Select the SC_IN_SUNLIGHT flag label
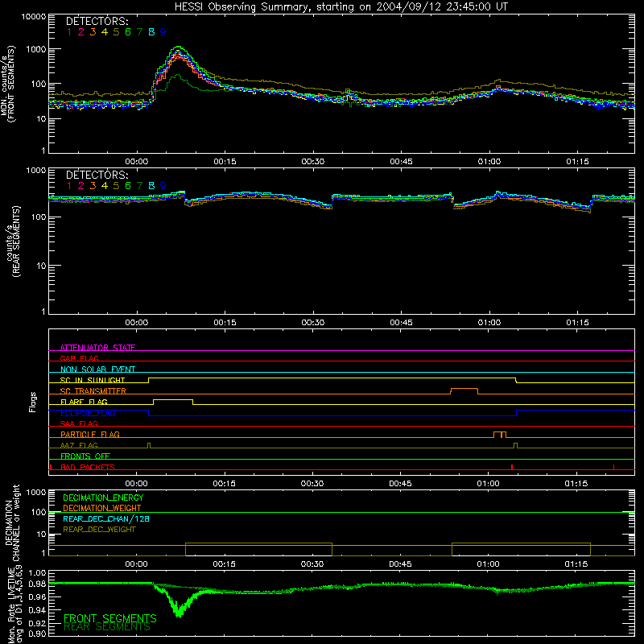This screenshot has width=644, height=644. (93, 380)
